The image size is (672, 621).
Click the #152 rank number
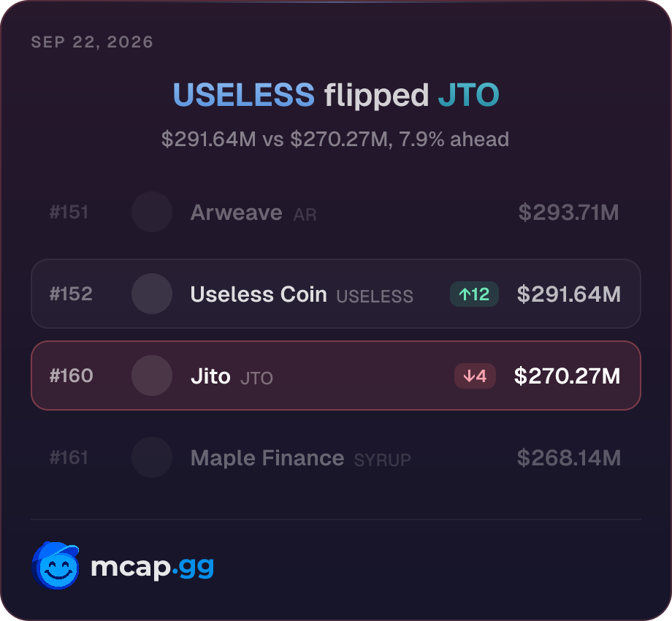[71, 294]
